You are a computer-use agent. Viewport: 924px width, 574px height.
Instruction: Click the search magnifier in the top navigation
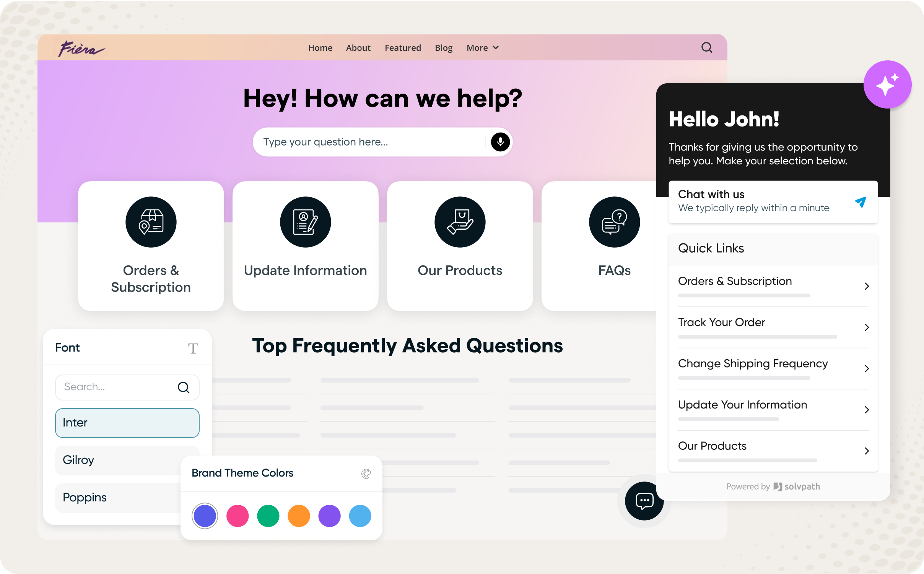coord(706,48)
